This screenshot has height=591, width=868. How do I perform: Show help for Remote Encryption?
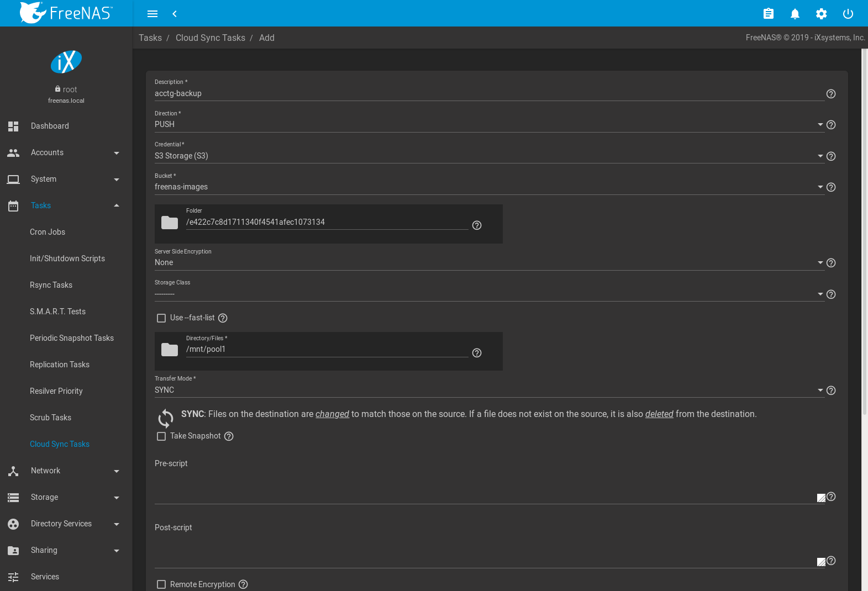click(243, 584)
